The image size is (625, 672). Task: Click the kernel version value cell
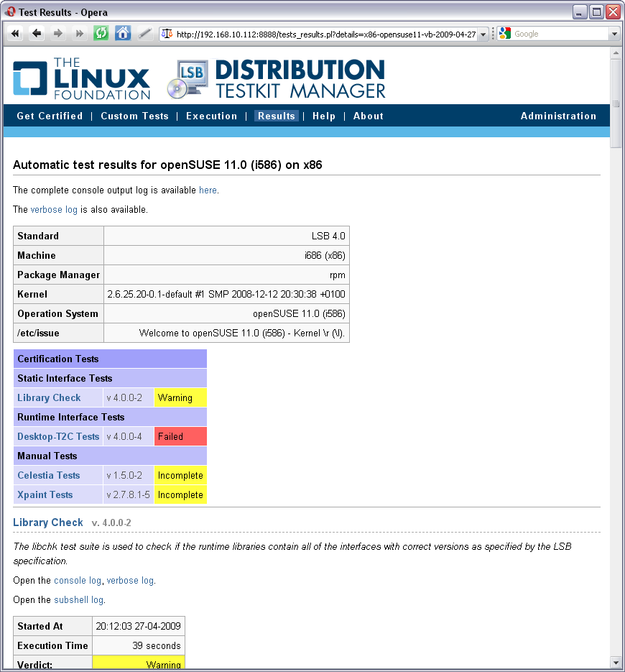click(x=226, y=295)
